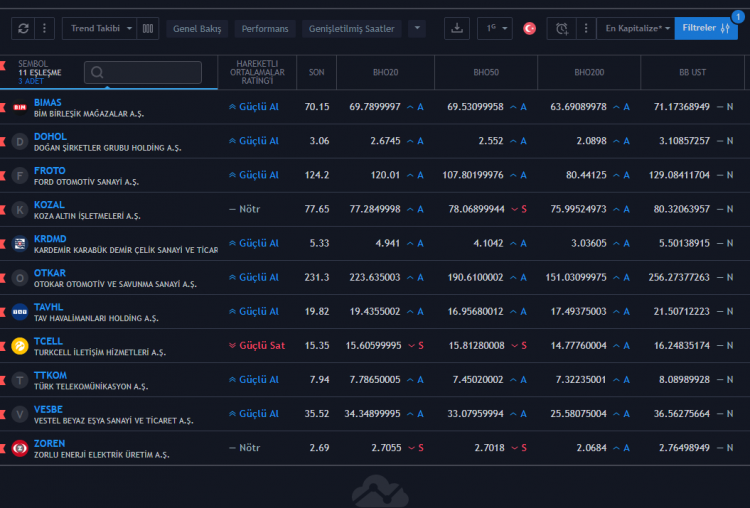The image size is (750, 508).
Task: Click the Filtreler button
Action: 706,29
